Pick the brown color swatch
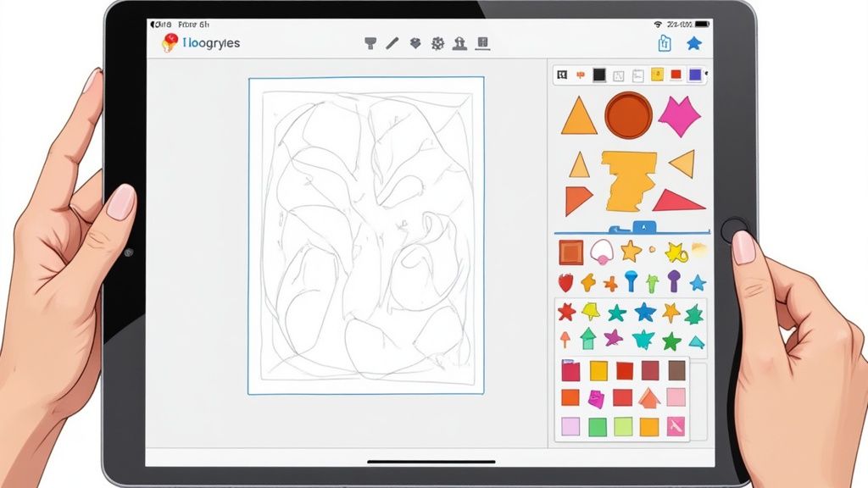 point(677,370)
